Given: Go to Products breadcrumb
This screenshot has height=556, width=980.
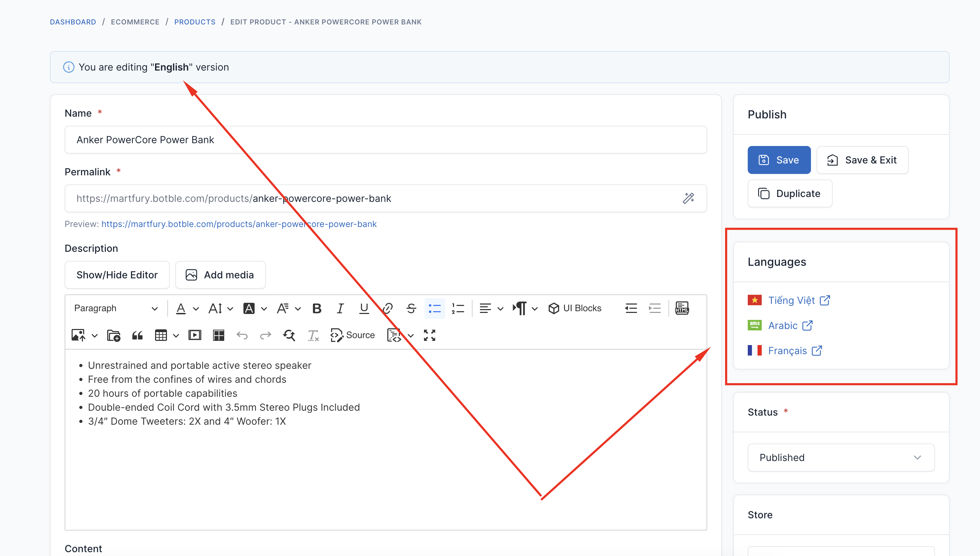Looking at the screenshot, I should pos(195,22).
